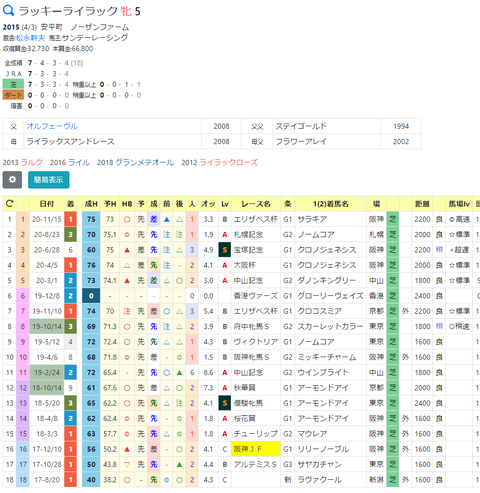This screenshot has width=480, height=493.
Task: Click the magnifier search icon beside the horse name
Action: [x=8, y=11]
